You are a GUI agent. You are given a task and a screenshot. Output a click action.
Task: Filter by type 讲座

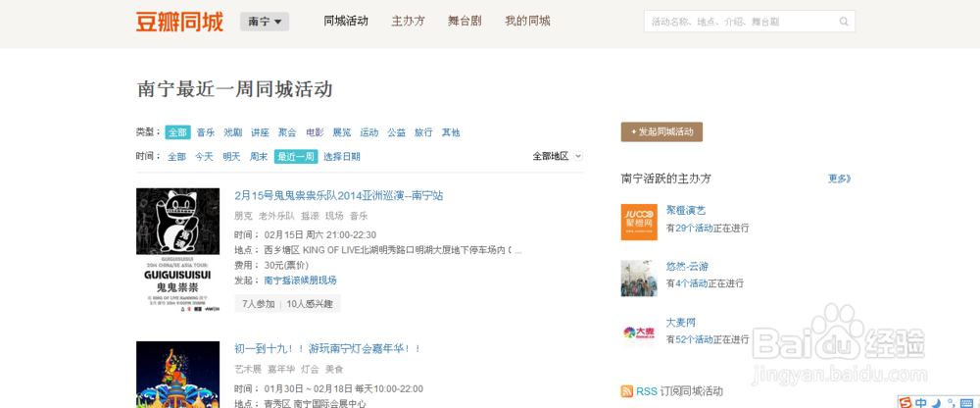pyautogui.click(x=260, y=132)
